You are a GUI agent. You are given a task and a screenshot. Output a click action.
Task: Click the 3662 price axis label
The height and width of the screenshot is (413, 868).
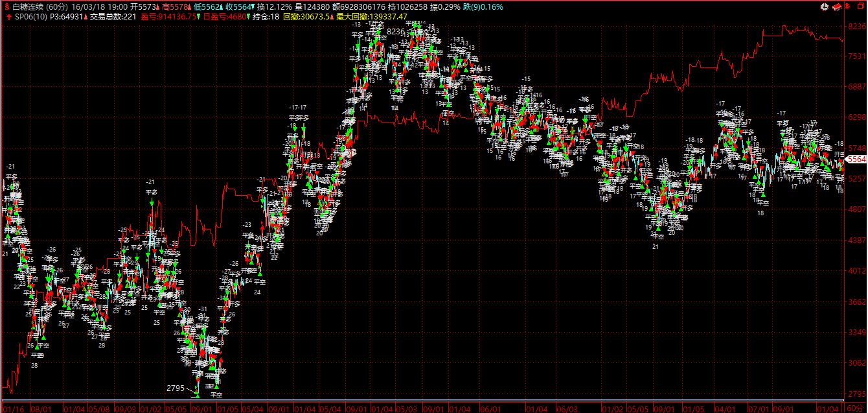tap(856, 302)
